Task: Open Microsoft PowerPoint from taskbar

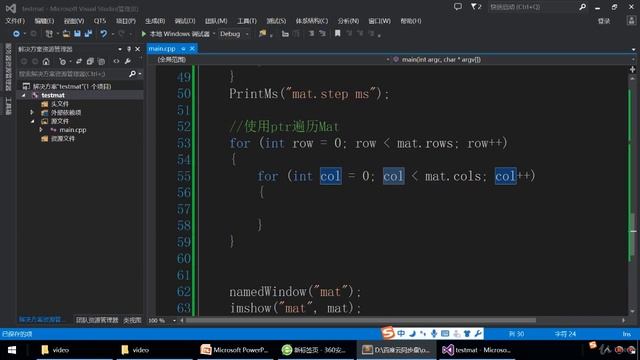Action: coord(234,350)
